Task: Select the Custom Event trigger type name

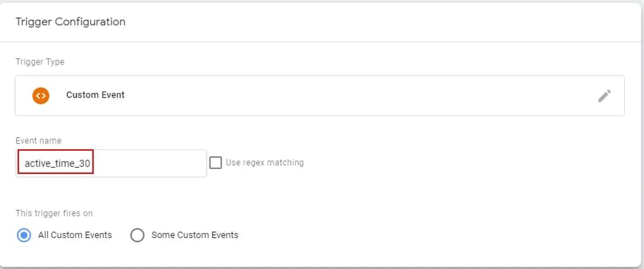Action: (95, 95)
